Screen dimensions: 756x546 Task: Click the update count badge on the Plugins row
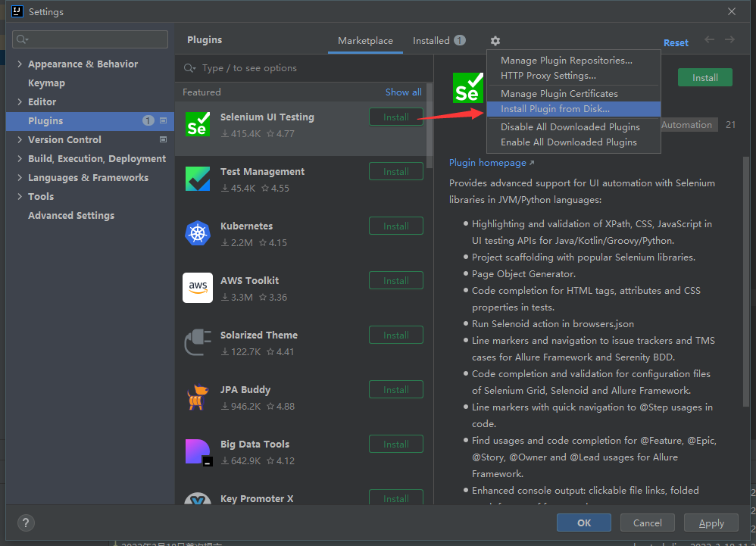click(x=148, y=120)
